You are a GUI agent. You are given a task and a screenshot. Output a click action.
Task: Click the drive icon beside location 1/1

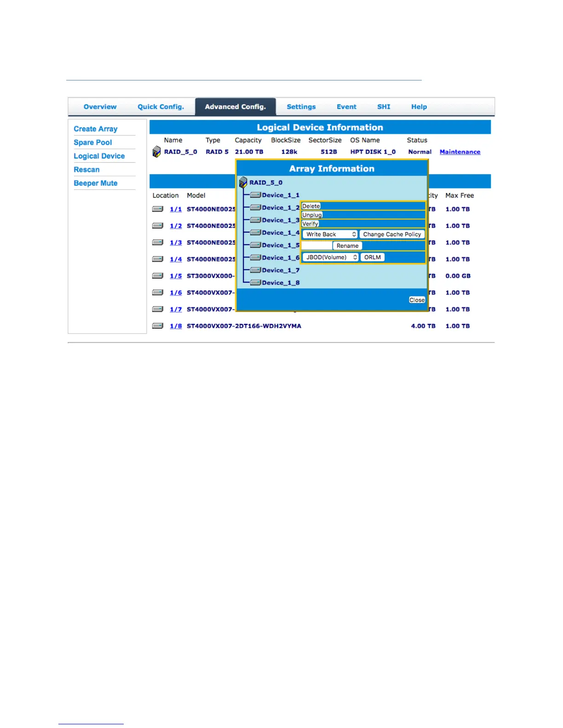click(x=158, y=209)
